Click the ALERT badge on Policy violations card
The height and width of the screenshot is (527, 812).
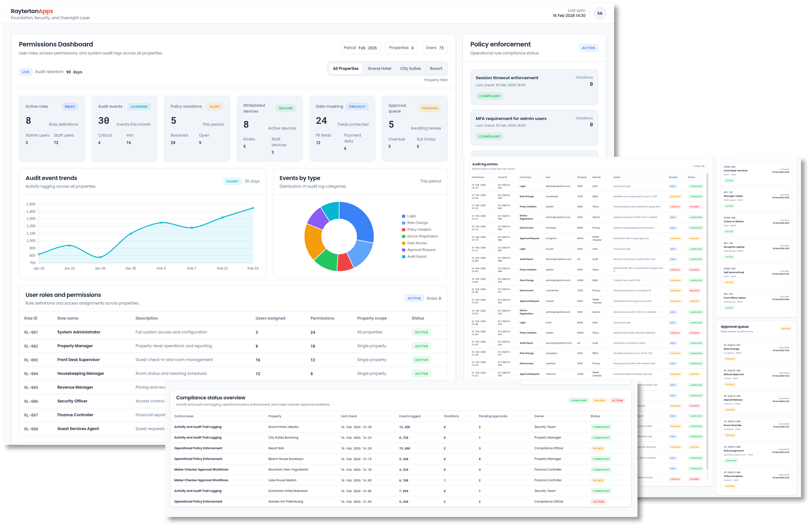tap(215, 106)
